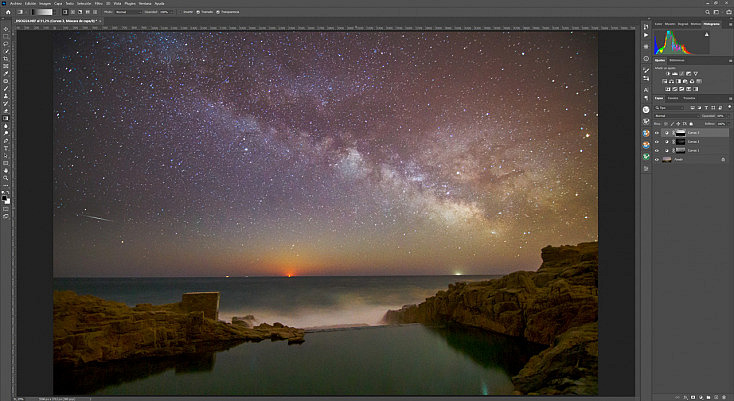Add a Brightness/Contrast adjustment

pyautogui.click(x=668, y=74)
